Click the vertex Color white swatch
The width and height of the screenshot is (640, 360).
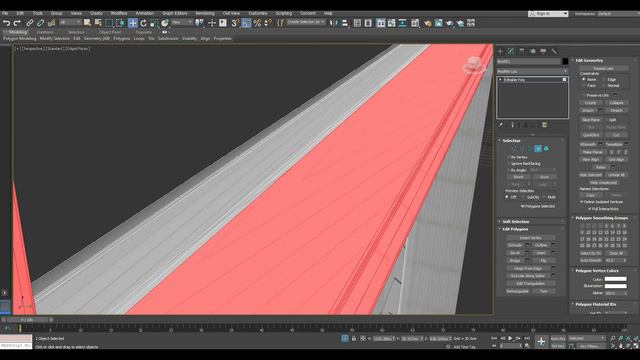tap(616, 279)
